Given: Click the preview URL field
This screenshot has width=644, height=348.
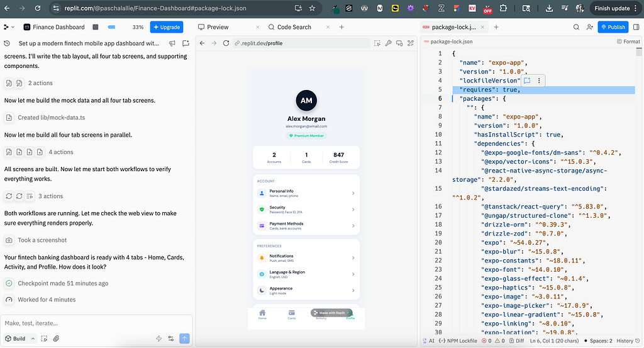Looking at the screenshot, I should (301, 43).
